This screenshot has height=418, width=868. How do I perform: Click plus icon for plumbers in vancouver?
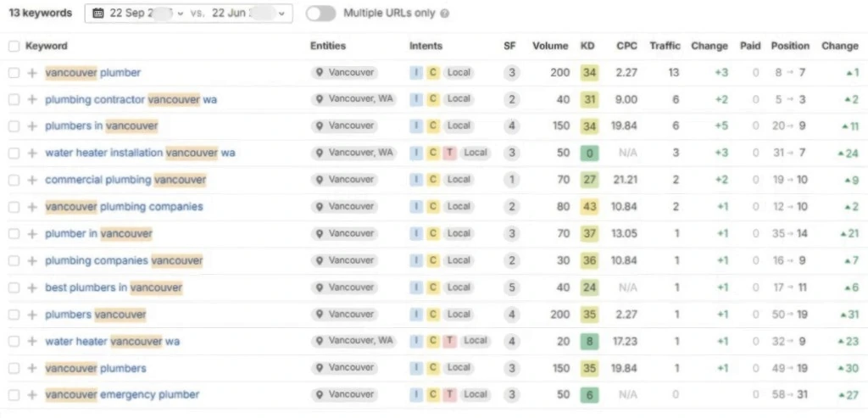pos(32,126)
